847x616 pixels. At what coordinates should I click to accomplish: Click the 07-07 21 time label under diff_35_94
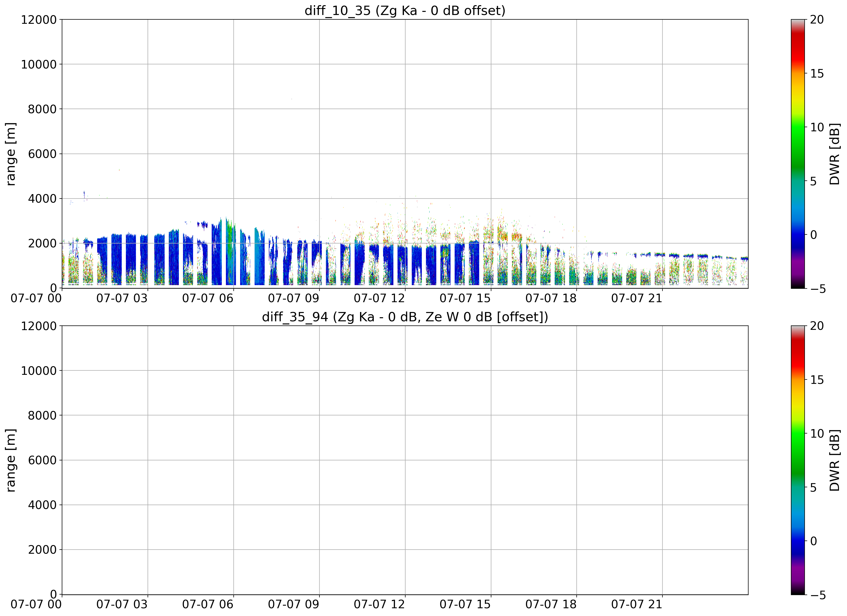point(637,605)
